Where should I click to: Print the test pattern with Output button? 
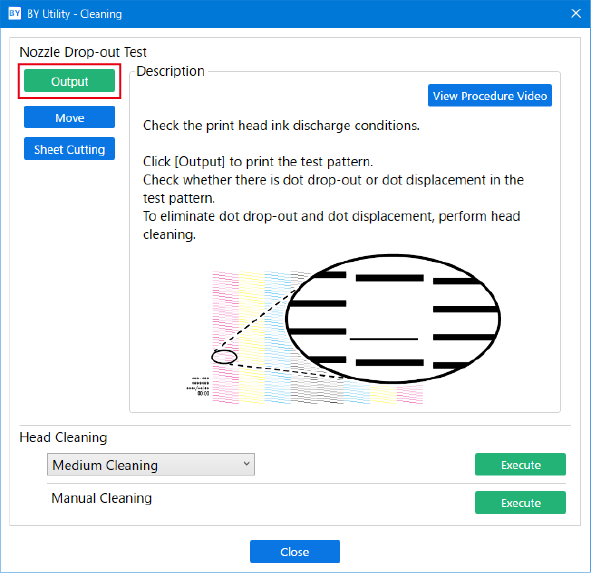69,81
